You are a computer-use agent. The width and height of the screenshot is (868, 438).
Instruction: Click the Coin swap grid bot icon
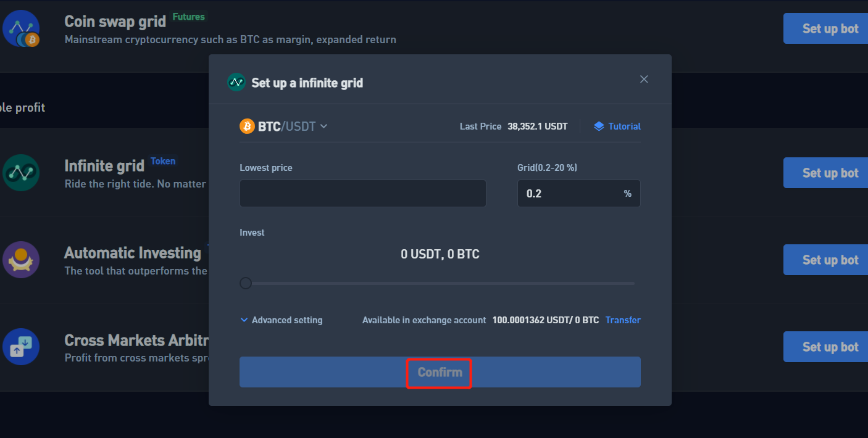21,28
